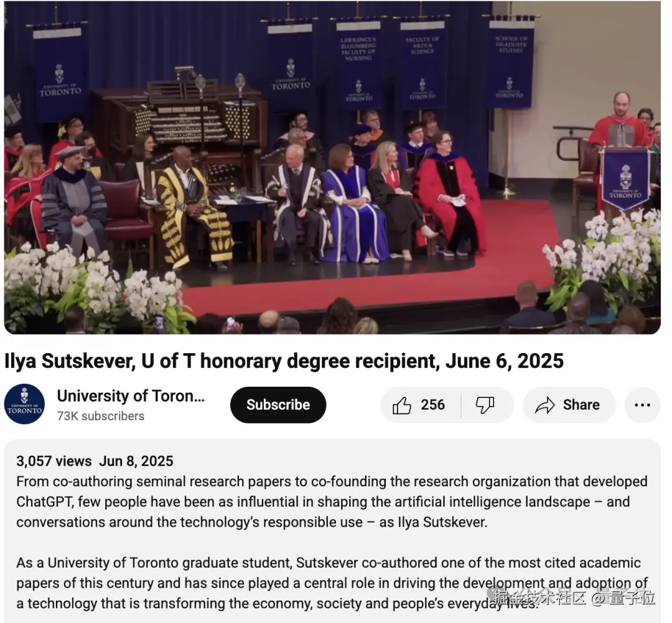Open the three-dot more actions menu

[642, 405]
